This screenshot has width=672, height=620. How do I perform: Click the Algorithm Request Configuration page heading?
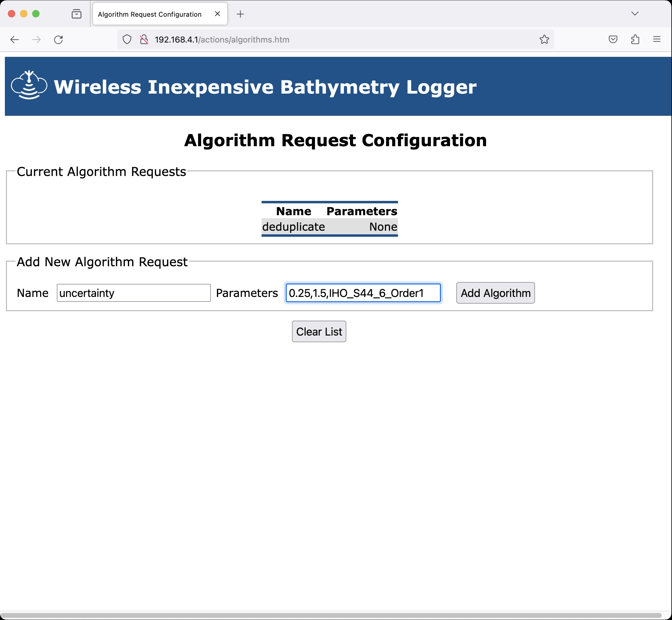tap(335, 140)
